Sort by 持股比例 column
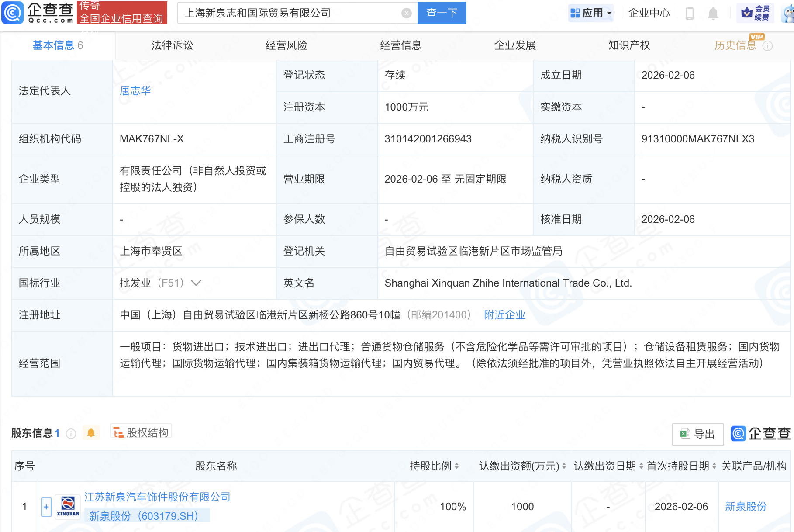 pyautogui.click(x=456, y=466)
